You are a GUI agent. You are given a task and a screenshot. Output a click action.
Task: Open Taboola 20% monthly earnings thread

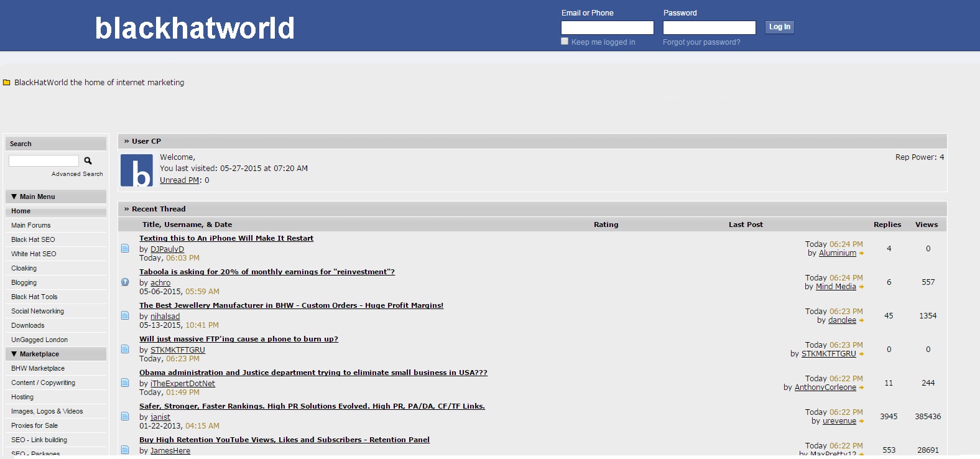(267, 272)
